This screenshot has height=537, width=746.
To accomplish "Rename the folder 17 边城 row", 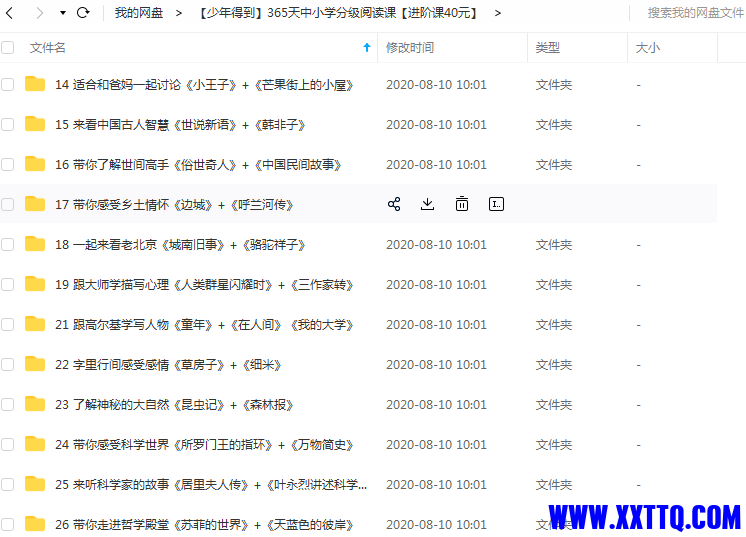I will (496, 204).
